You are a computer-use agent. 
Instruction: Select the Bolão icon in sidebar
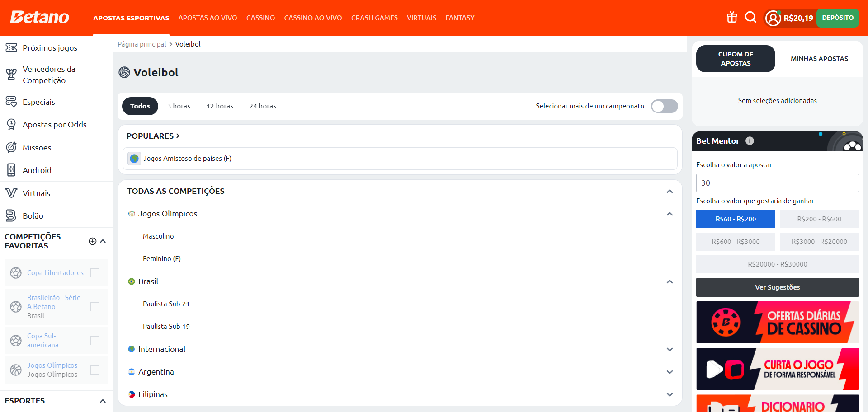click(11, 216)
